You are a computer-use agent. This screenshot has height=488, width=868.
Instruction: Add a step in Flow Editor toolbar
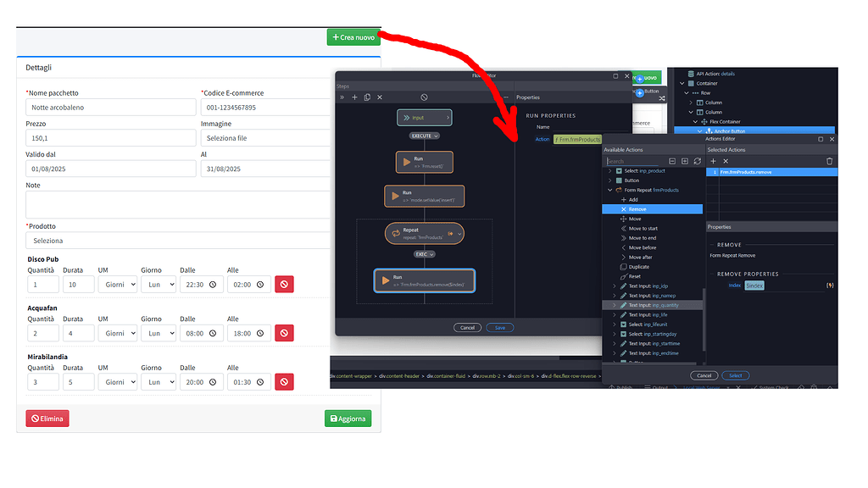355,97
